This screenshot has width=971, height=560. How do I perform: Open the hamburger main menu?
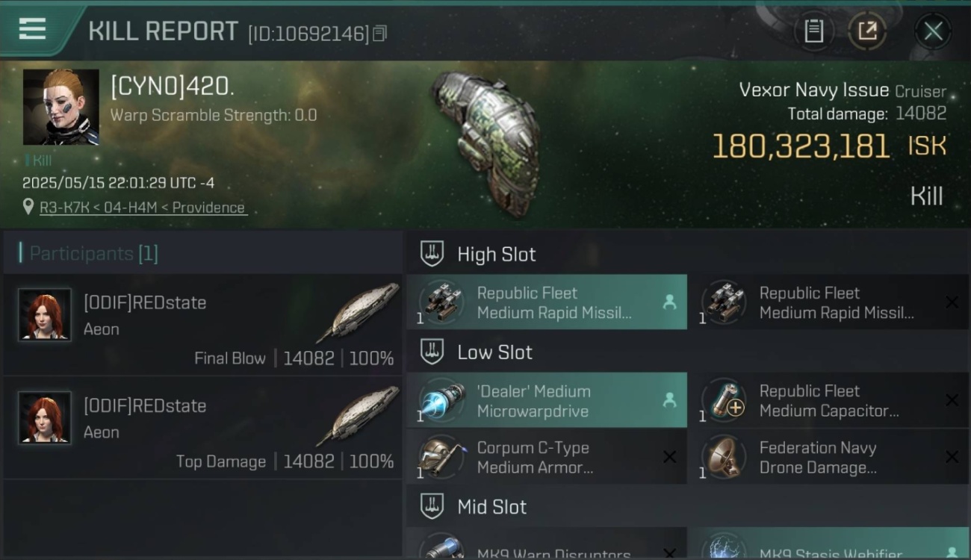click(x=32, y=29)
